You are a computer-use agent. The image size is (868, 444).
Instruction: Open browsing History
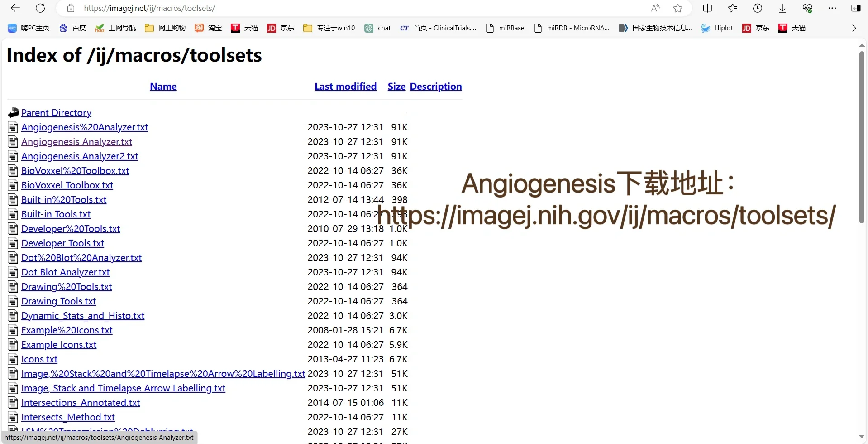click(758, 8)
